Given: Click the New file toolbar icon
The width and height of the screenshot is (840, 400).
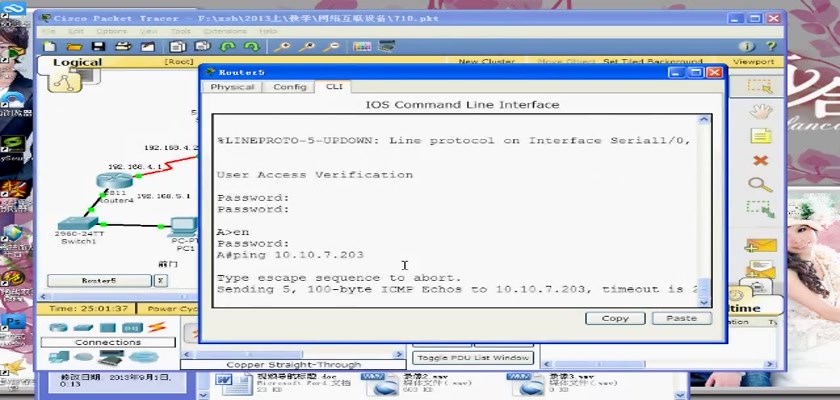Looking at the screenshot, I should click(x=49, y=47).
